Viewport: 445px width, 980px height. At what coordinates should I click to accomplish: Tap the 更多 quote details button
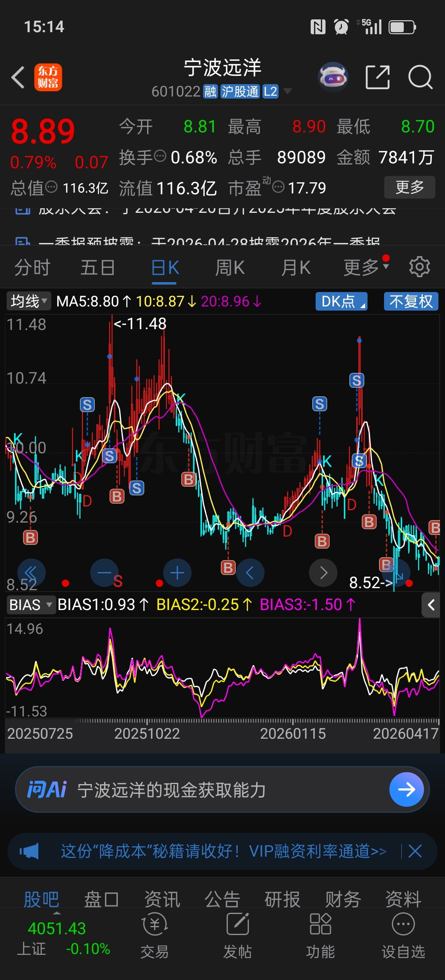coord(410,187)
